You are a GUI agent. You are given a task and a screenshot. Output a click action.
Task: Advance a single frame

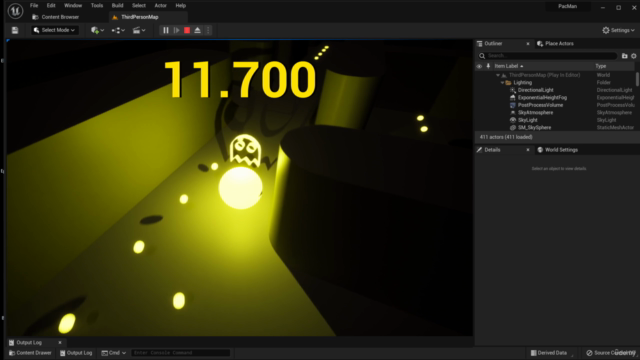[176, 30]
